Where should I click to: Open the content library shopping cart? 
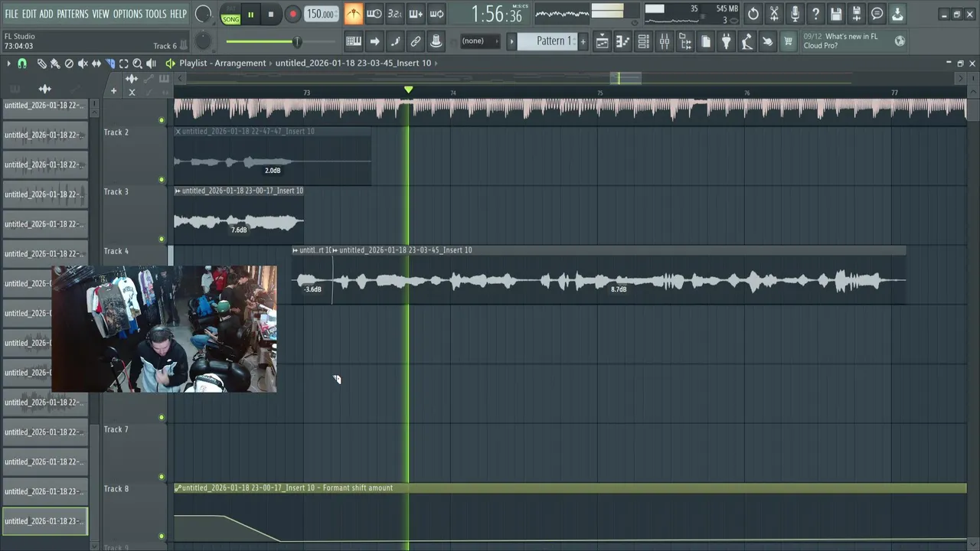(x=788, y=42)
